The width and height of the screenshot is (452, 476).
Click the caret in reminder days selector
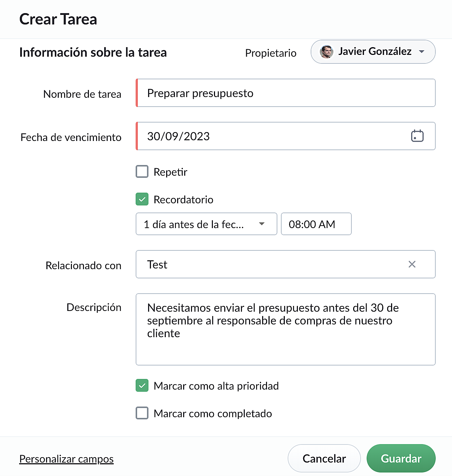click(262, 224)
